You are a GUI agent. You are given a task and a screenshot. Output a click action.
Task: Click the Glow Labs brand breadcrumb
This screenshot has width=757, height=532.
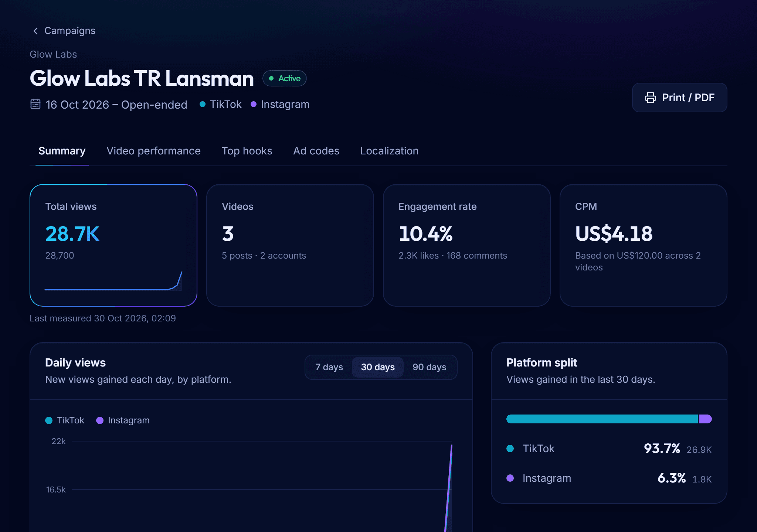[53, 55]
